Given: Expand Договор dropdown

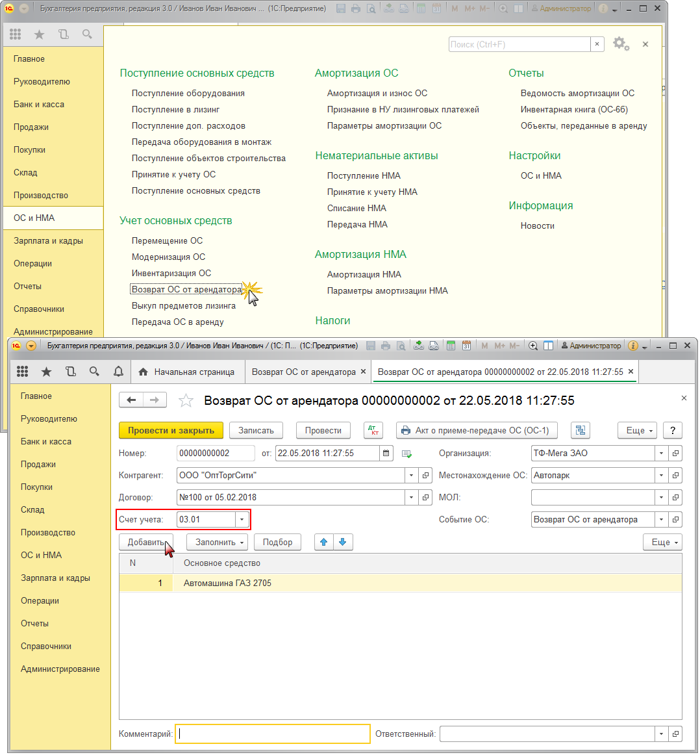Looking at the screenshot, I should [411, 498].
